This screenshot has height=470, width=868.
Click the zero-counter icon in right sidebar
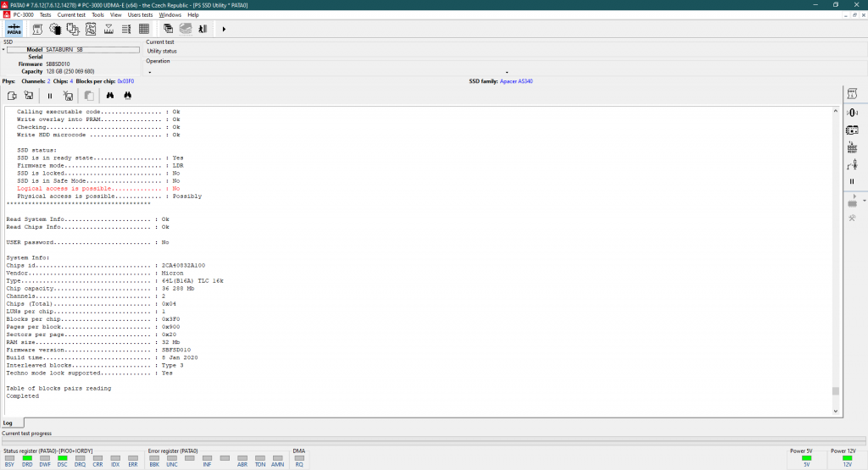click(x=852, y=113)
